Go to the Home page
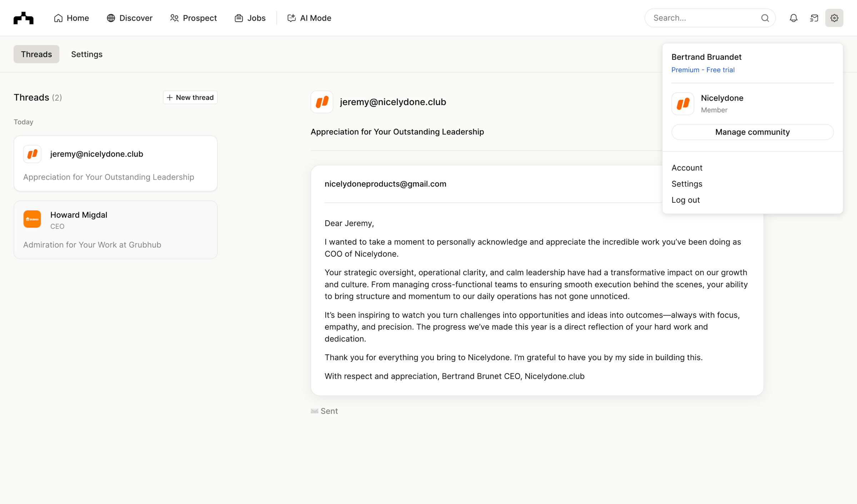 [71, 18]
